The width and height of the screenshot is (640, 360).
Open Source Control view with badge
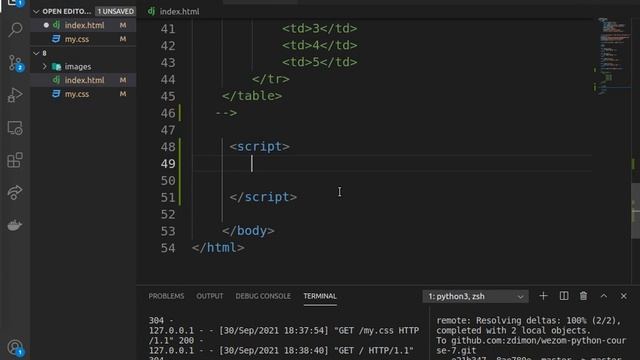tap(15, 63)
